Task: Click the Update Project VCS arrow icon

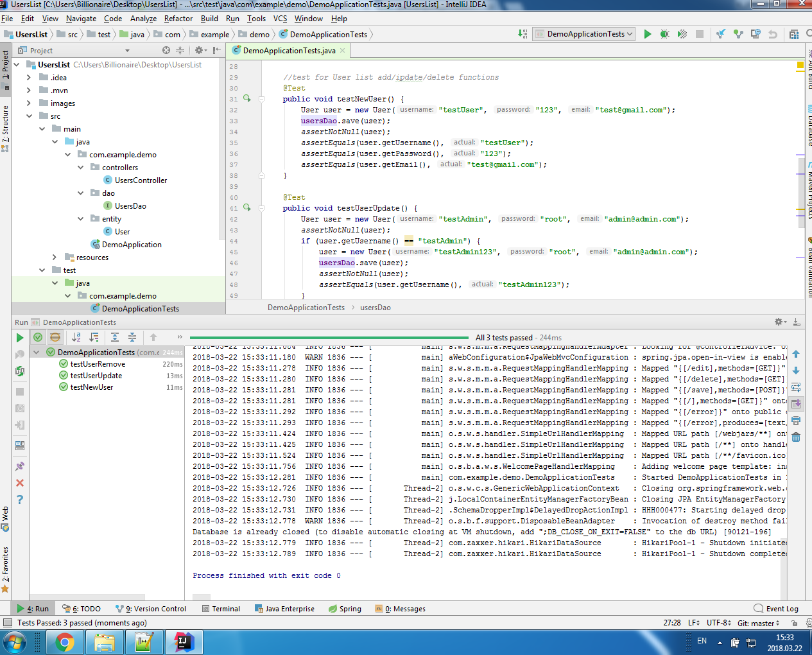Action: (721, 34)
